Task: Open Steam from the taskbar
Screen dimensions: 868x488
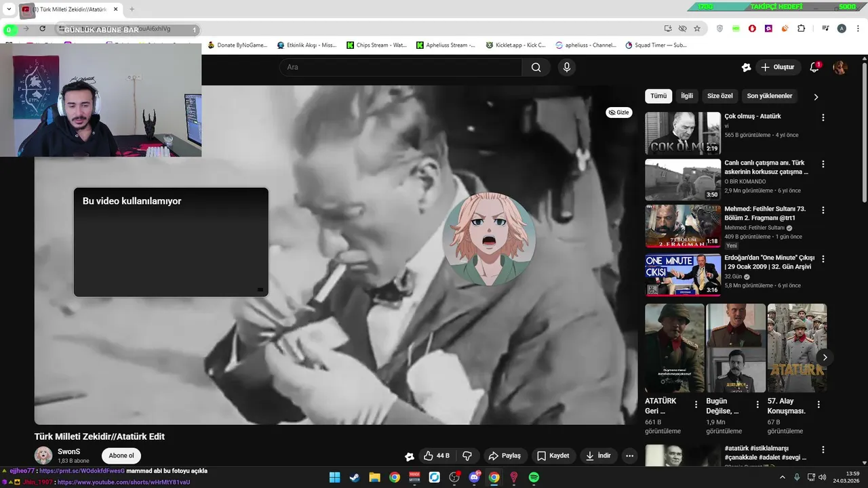Action: [354, 477]
